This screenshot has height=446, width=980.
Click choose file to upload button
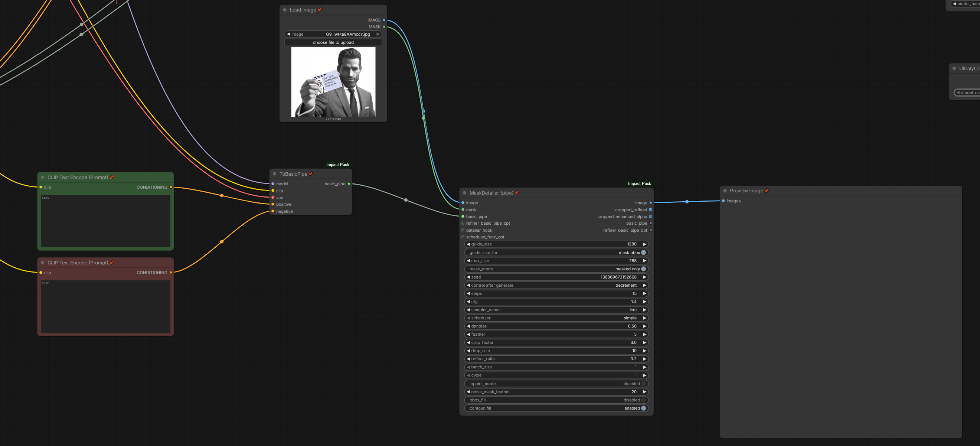333,42
